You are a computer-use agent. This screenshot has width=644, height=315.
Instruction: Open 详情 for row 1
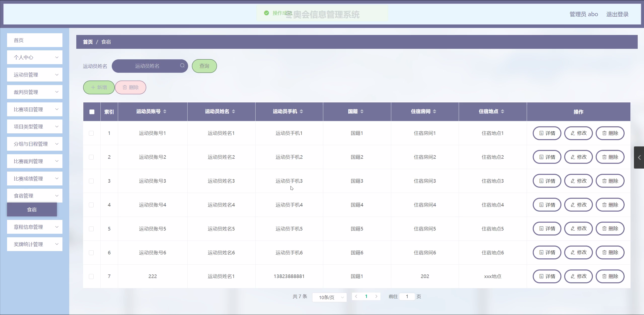[x=547, y=133]
